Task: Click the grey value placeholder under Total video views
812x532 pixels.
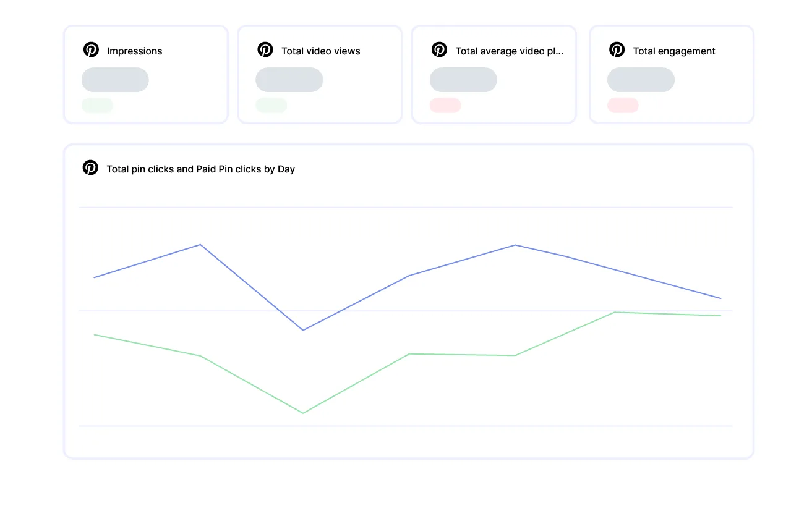Action: tap(289, 80)
